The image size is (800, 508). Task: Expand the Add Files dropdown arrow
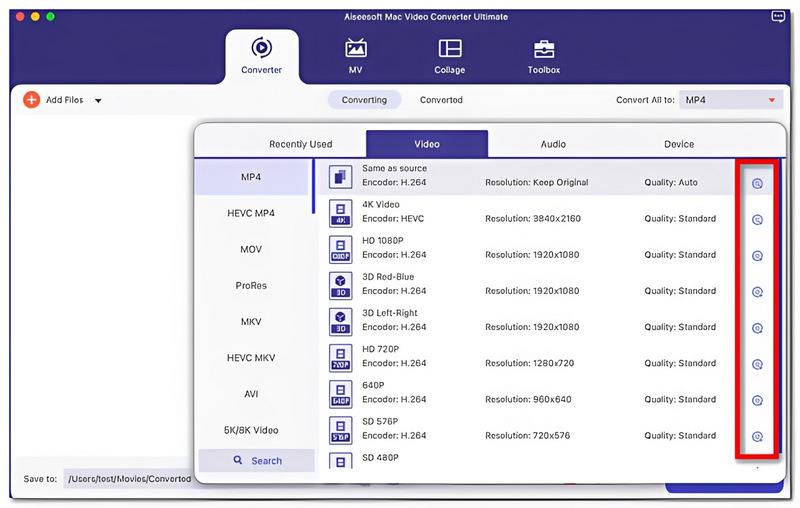pyautogui.click(x=98, y=100)
